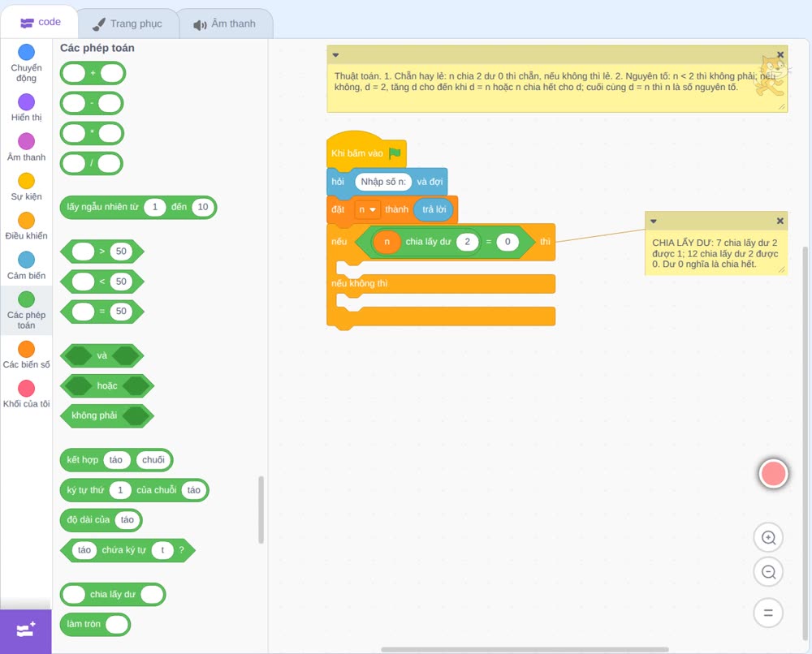The height and width of the screenshot is (654, 812).
Task: Collapse the CHIA LẤY DƯ comment
Action: tap(654, 221)
